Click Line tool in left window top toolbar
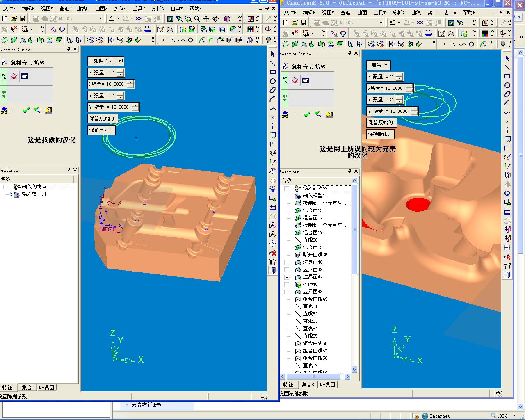The image size is (525, 420). pyautogui.click(x=172, y=40)
